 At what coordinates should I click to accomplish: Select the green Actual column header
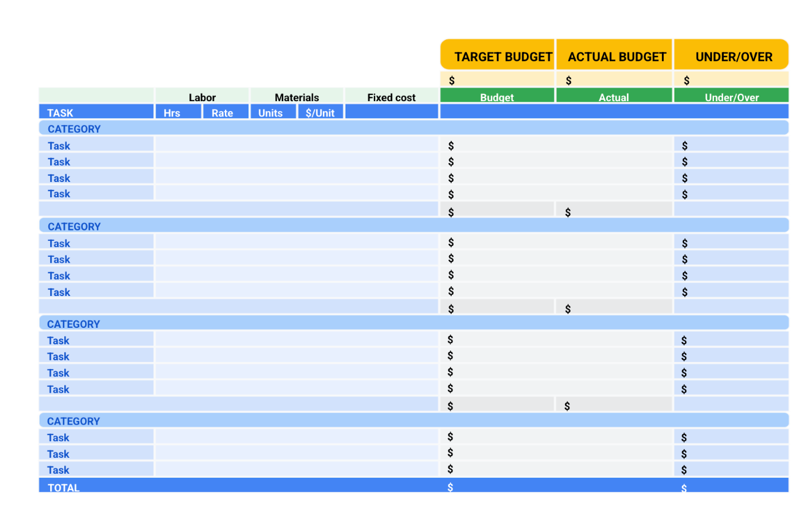click(x=614, y=97)
